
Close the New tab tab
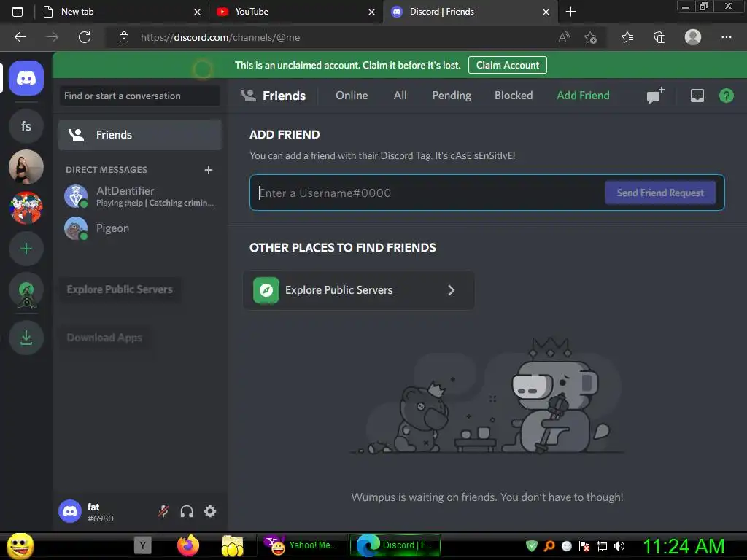(197, 12)
